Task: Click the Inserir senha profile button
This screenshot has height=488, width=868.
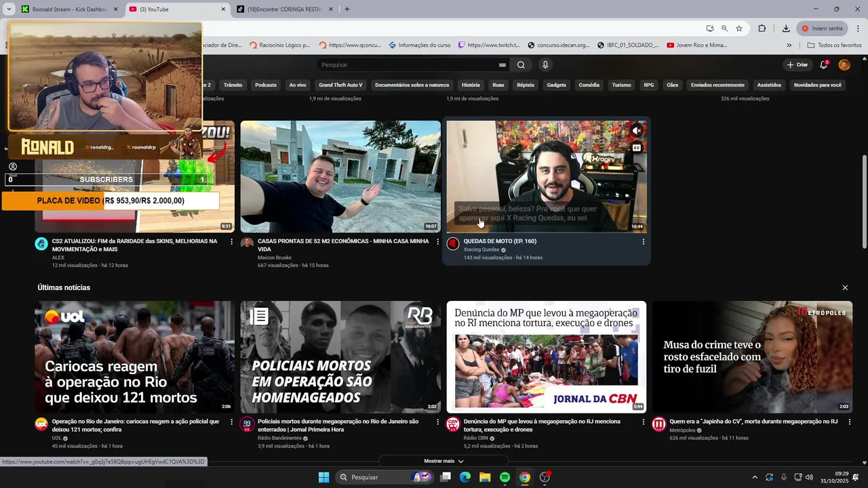Action: pos(822,28)
